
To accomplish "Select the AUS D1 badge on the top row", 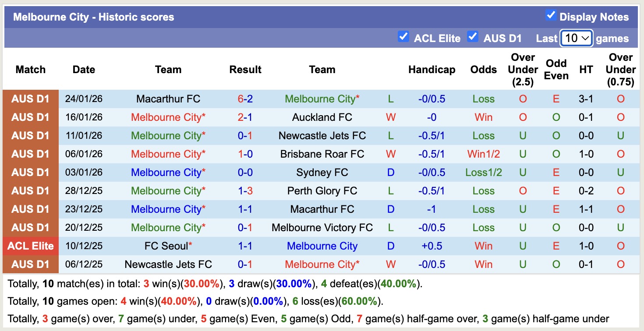I will pos(30,99).
